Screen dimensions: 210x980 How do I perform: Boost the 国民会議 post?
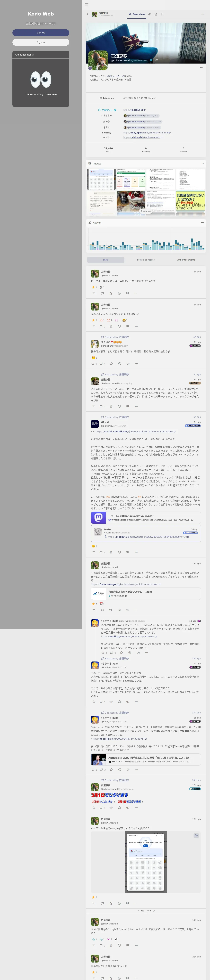pyautogui.click(x=102, y=610)
